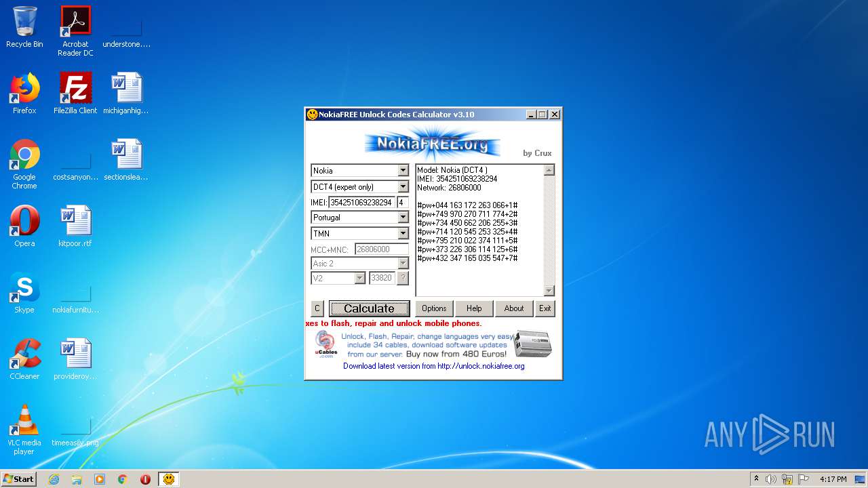The width and height of the screenshot is (868, 488).
Task: Open the volume speaker tray icon
Action: click(771, 479)
